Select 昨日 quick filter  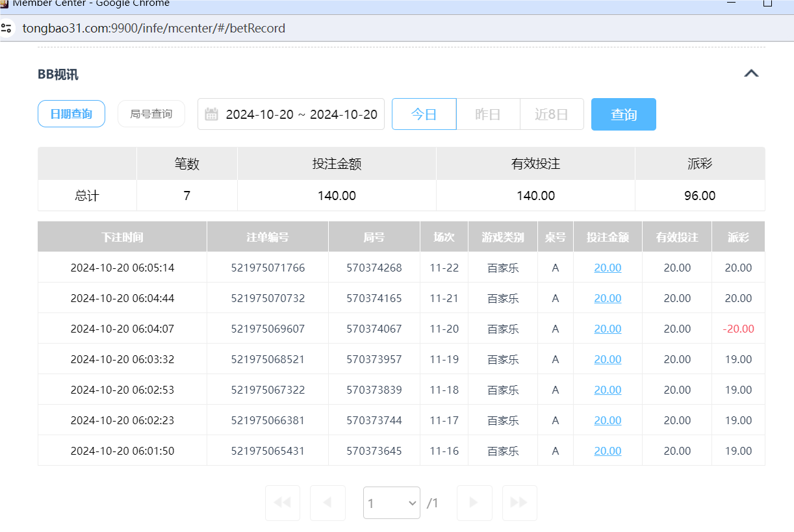[488, 114]
